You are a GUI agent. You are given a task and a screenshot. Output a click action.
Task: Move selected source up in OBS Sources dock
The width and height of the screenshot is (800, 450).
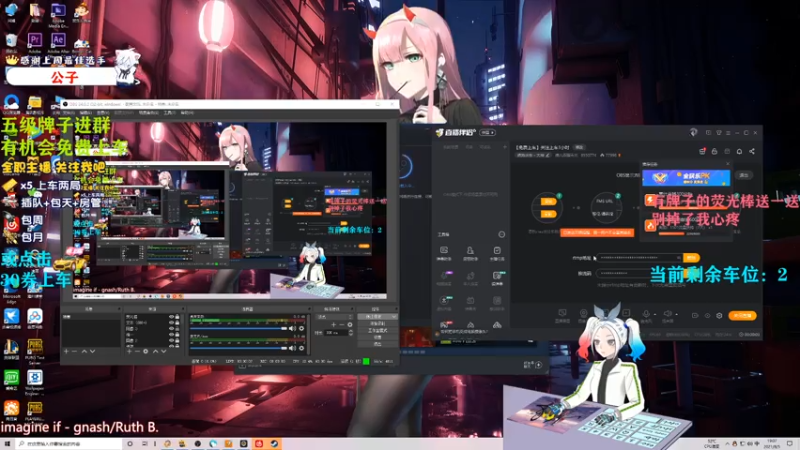[155, 351]
